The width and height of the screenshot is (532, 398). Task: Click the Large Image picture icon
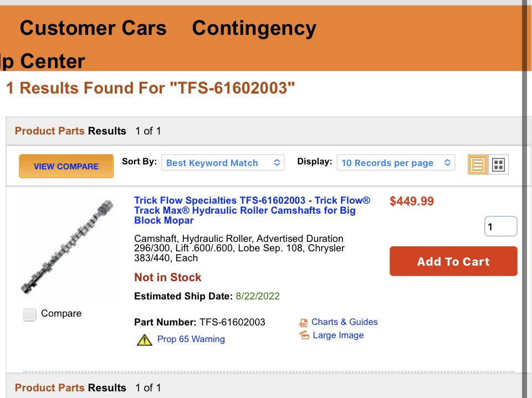coord(304,335)
